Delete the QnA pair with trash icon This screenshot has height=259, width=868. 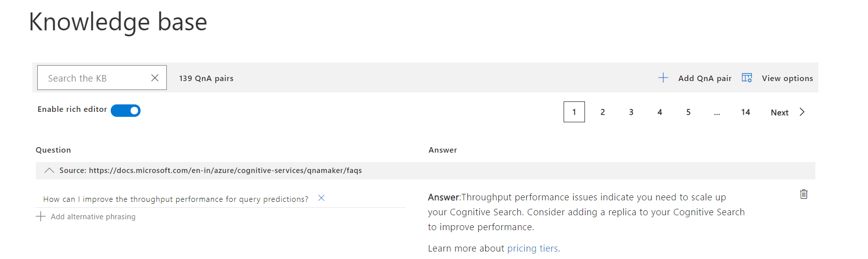coord(803,194)
